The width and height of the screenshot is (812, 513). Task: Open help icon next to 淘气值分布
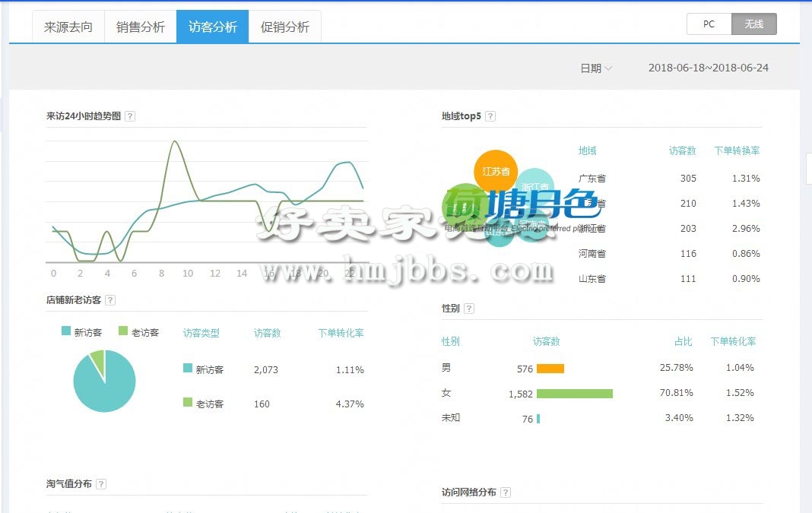click(101, 484)
